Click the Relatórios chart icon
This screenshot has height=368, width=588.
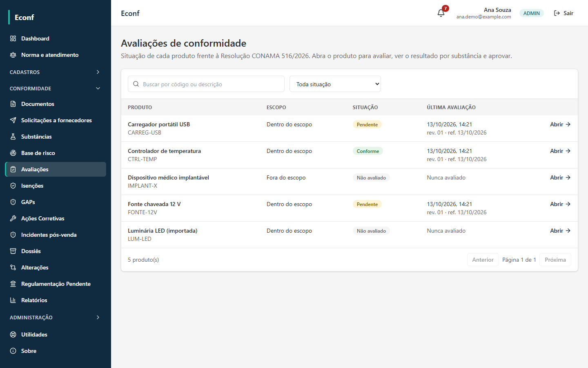13,300
